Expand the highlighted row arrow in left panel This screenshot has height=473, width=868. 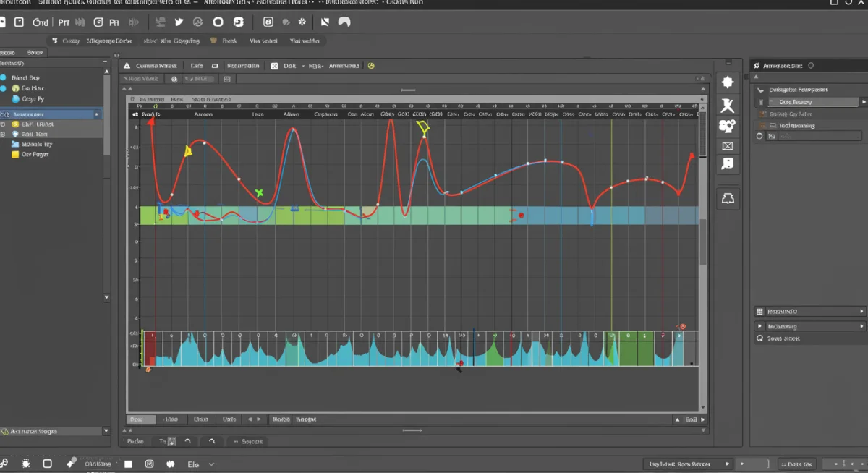(98, 114)
